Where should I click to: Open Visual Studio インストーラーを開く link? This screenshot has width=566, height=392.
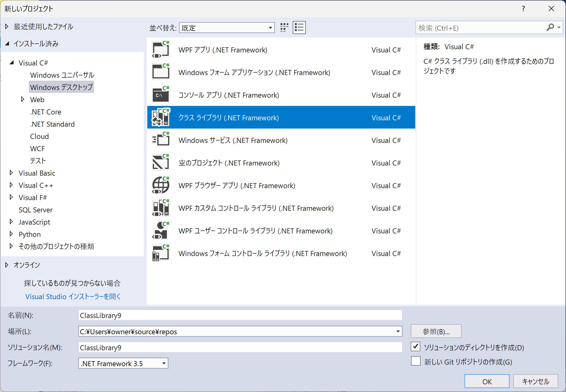click(73, 296)
